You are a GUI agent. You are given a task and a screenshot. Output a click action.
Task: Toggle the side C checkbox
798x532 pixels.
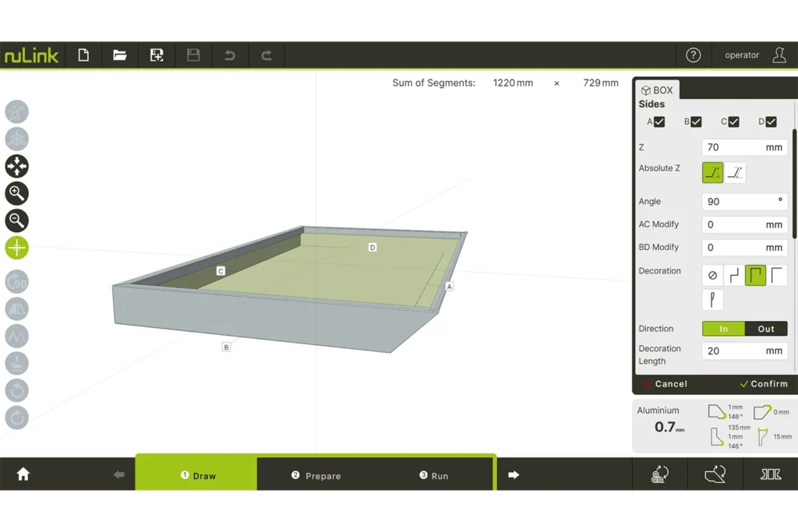tap(733, 122)
